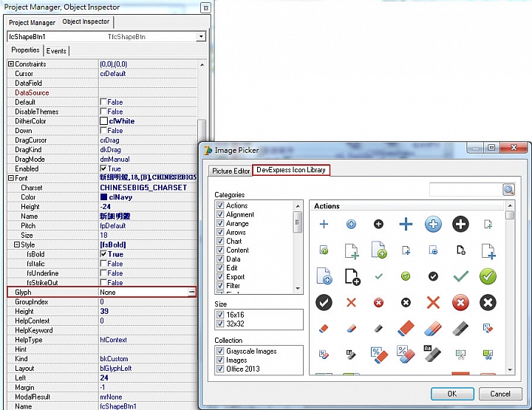The image size is (532, 410).
Task: Select the small red eraser icon
Action: coord(324,328)
